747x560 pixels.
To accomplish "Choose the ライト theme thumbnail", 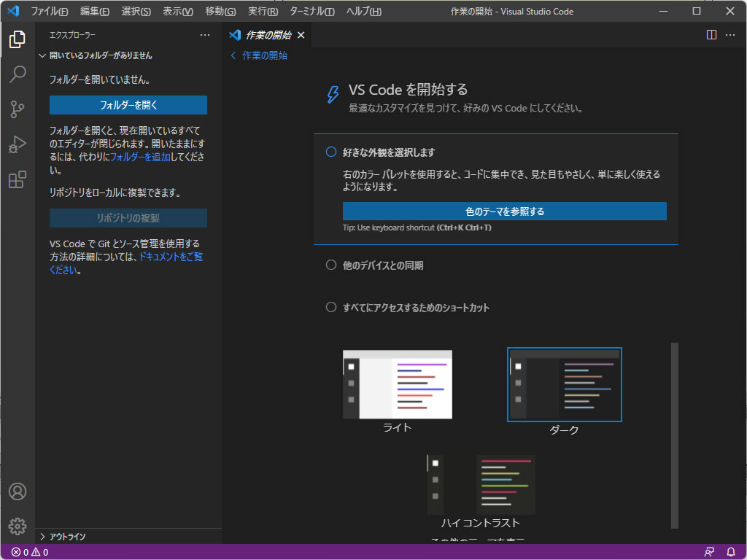I will tap(398, 384).
